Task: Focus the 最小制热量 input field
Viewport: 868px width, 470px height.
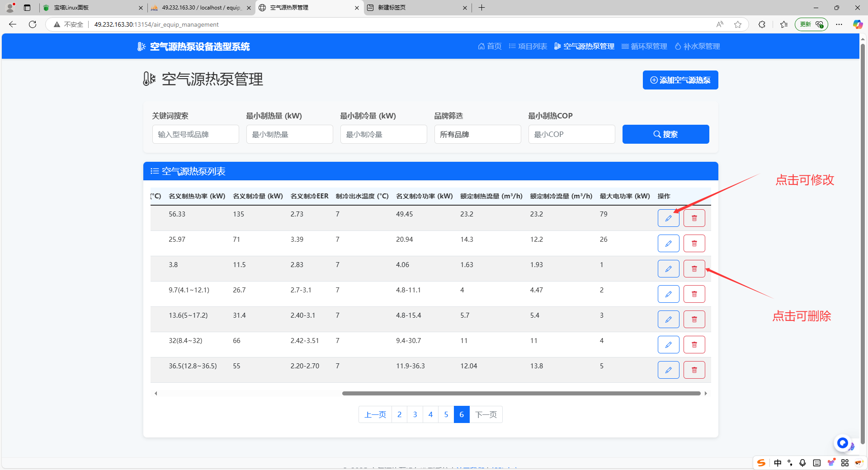Action: tap(290, 134)
